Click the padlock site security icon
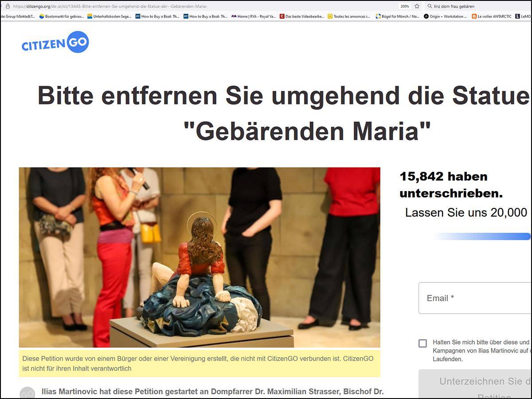532x399 pixels. tap(8, 6)
